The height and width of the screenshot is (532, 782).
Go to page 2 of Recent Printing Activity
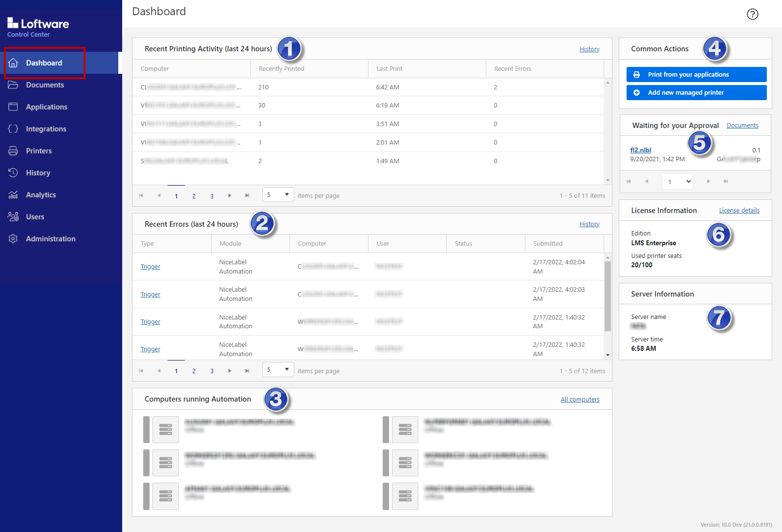194,196
